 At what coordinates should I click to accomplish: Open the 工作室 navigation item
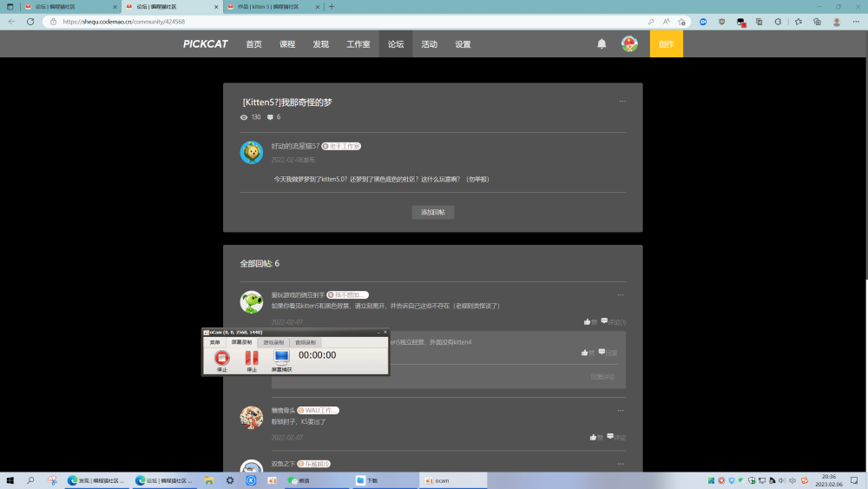(358, 44)
